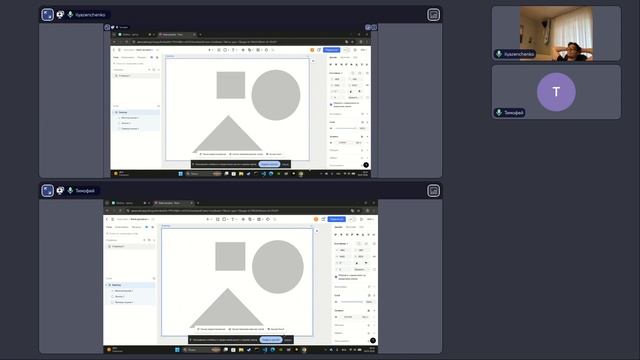This screenshot has width=640, height=360.
Task: Select the frame tool in kyazenchenko's editor toolbar
Action: 219,50
